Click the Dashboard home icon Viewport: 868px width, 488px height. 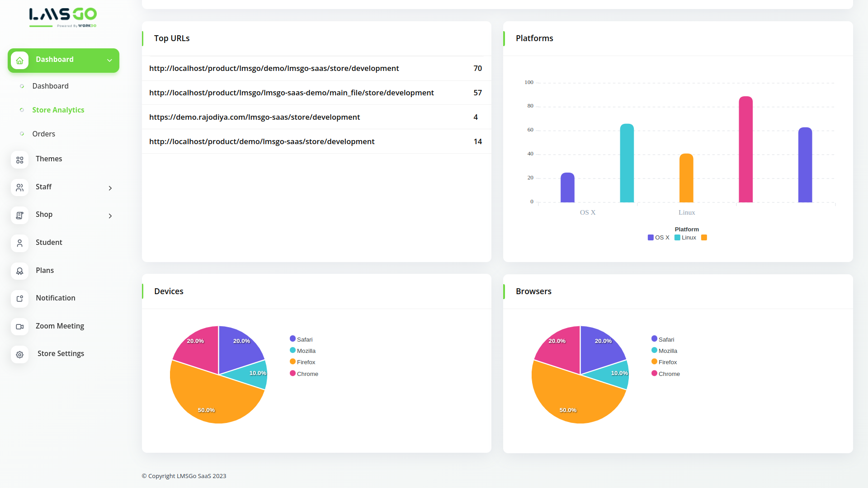click(19, 60)
